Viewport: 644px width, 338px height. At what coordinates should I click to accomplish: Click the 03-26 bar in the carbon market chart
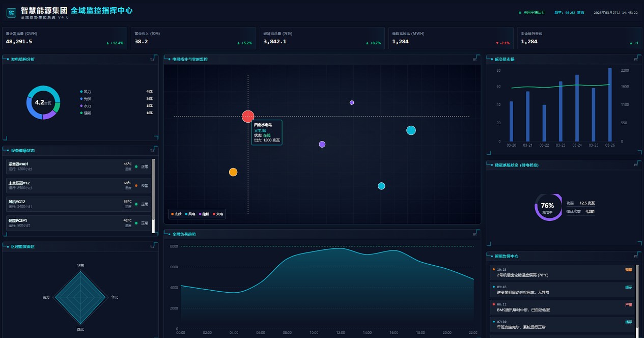coord(610,105)
